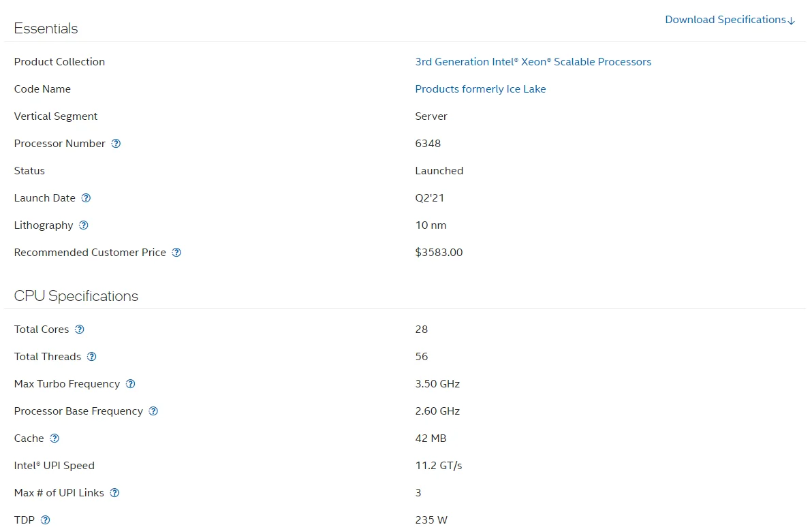This screenshot has height=527, width=812.
Task: Open Max Turbo Frequency help icon
Action: pyautogui.click(x=131, y=384)
